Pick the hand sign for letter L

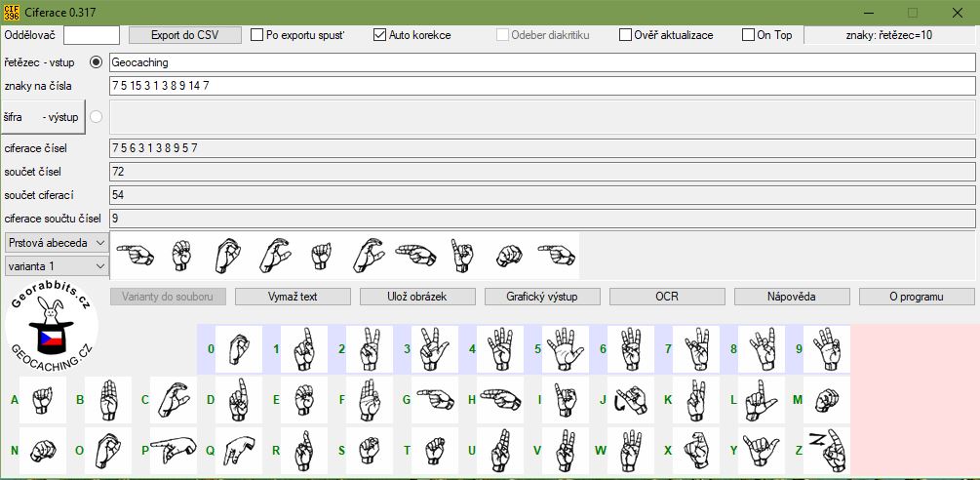pos(761,400)
